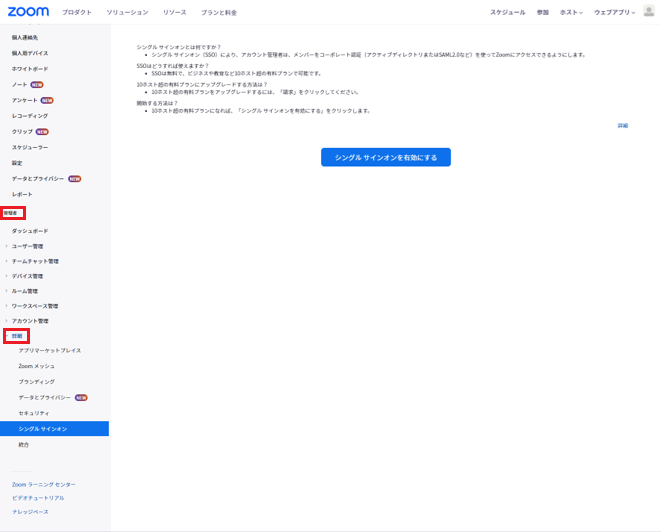Viewport: 661px width, 532px height.
Task: Select セキュリティ in the sidebar
Action: click(x=33, y=413)
